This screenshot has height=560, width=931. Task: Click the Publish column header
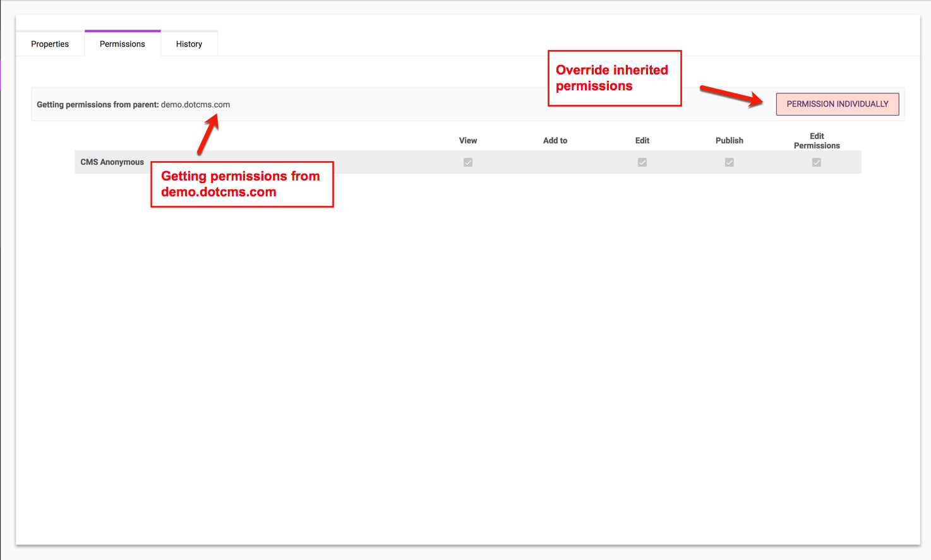(730, 141)
